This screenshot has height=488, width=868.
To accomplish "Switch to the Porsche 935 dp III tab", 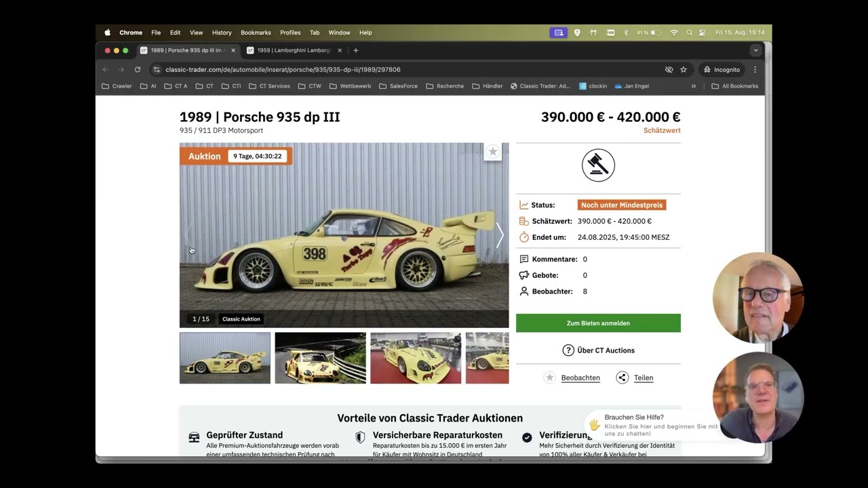I will tap(188, 50).
